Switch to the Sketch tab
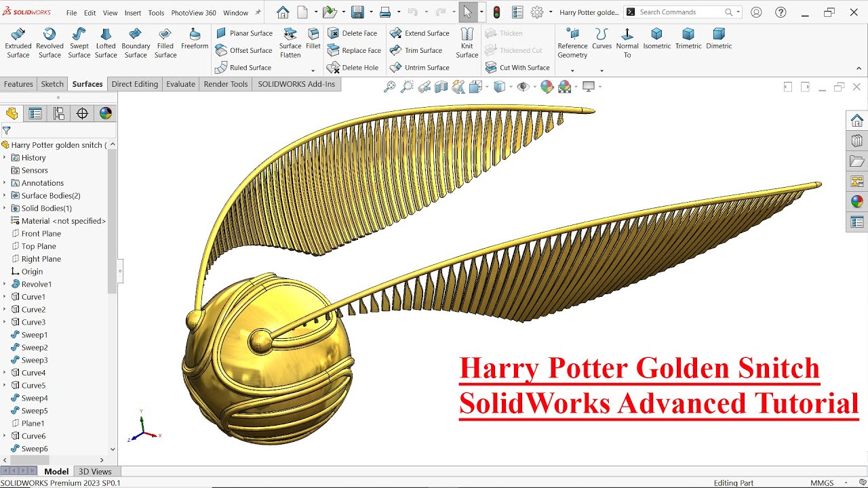Image resolution: width=868 pixels, height=488 pixels. (x=52, y=84)
